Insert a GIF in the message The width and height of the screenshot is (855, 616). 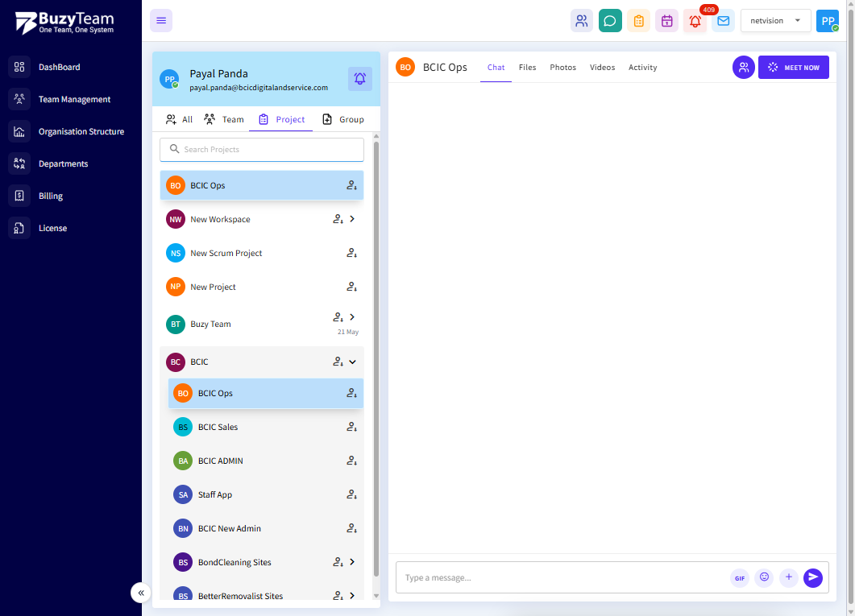click(740, 578)
